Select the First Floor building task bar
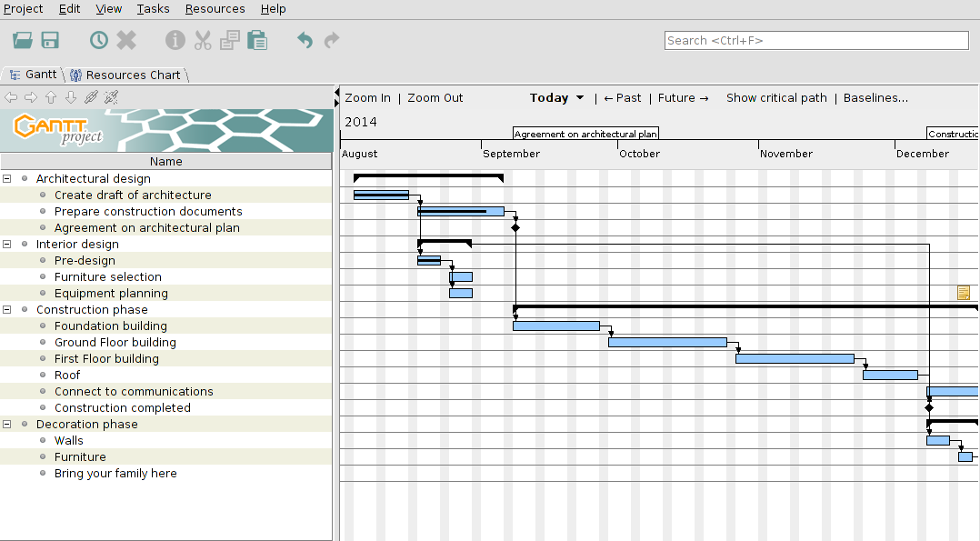Image resolution: width=980 pixels, height=541 pixels. [795, 358]
